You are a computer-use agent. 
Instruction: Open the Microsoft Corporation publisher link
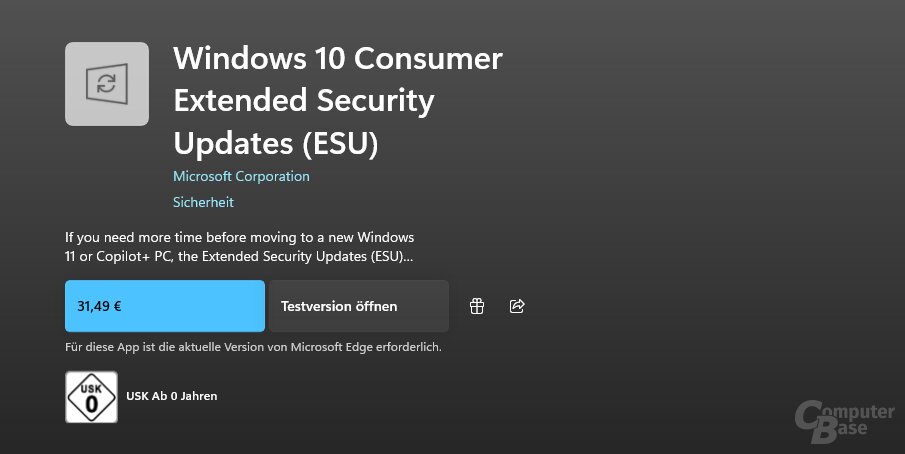241,176
